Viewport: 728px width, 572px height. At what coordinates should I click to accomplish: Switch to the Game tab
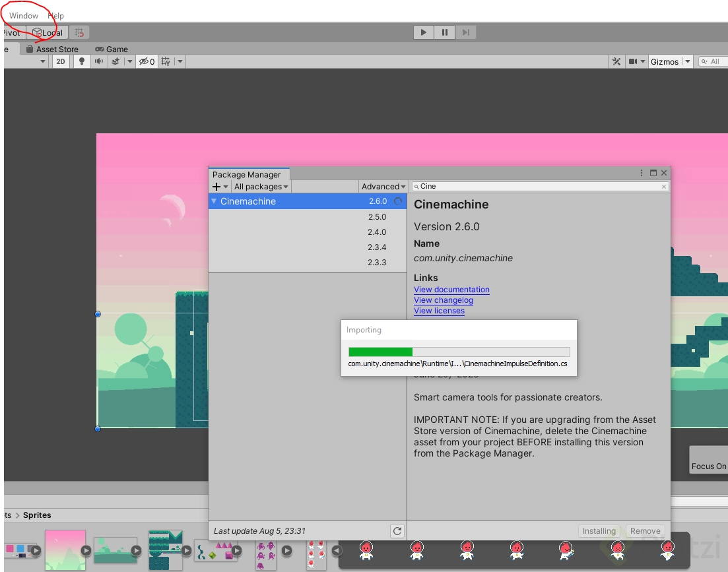(x=112, y=49)
